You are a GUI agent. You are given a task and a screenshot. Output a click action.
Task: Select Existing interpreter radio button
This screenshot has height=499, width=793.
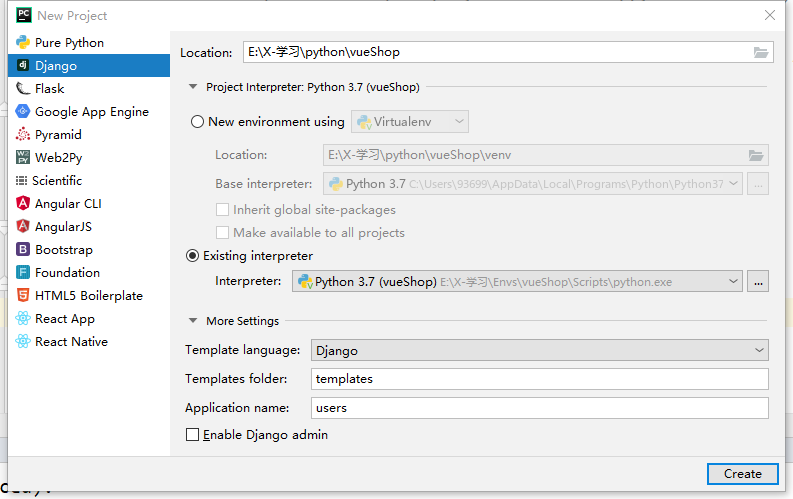pos(193,256)
